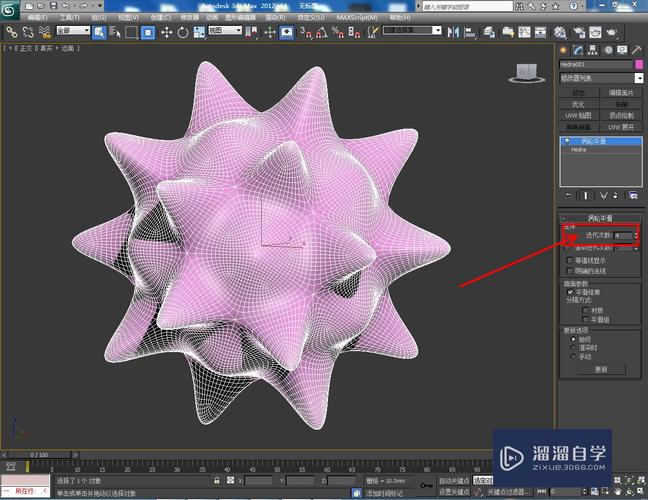Click Unlink Selection tool
The height and width of the screenshot is (500, 648).
coord(28,32)
